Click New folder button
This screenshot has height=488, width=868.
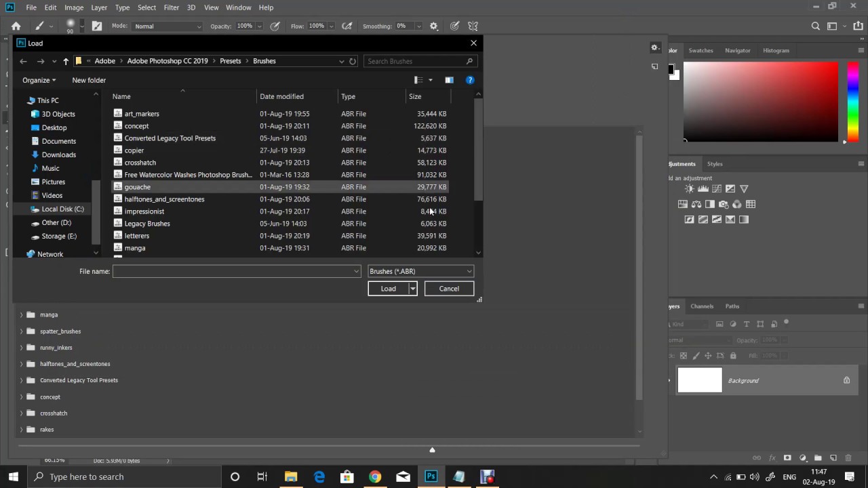(x=89, y=80)
